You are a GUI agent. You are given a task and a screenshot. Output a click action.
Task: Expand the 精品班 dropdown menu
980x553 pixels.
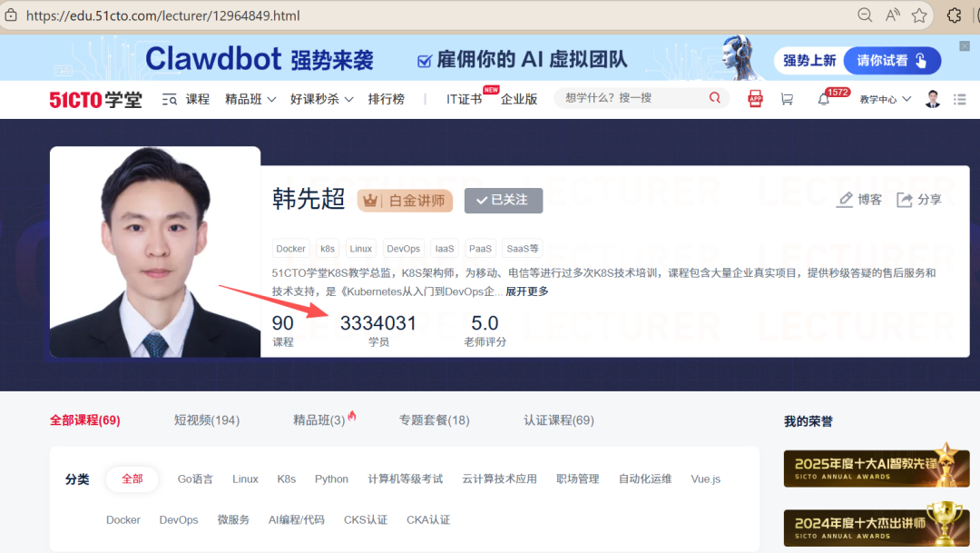(250, 100)
